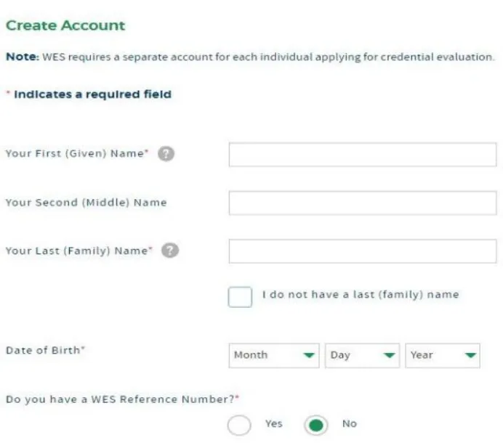Viewport: 503px width, 448px height.
Task: Expand the Day birth date dropdown
Action: tap(362, 355)
